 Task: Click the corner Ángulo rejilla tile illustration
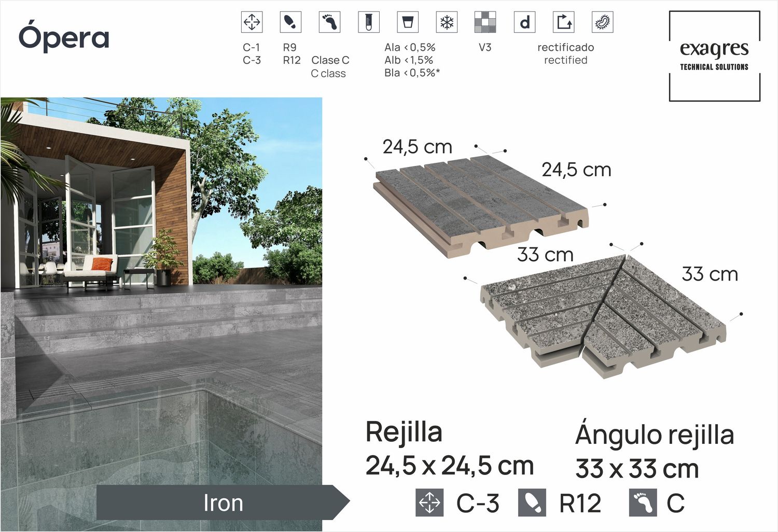[x=604, y=316]
